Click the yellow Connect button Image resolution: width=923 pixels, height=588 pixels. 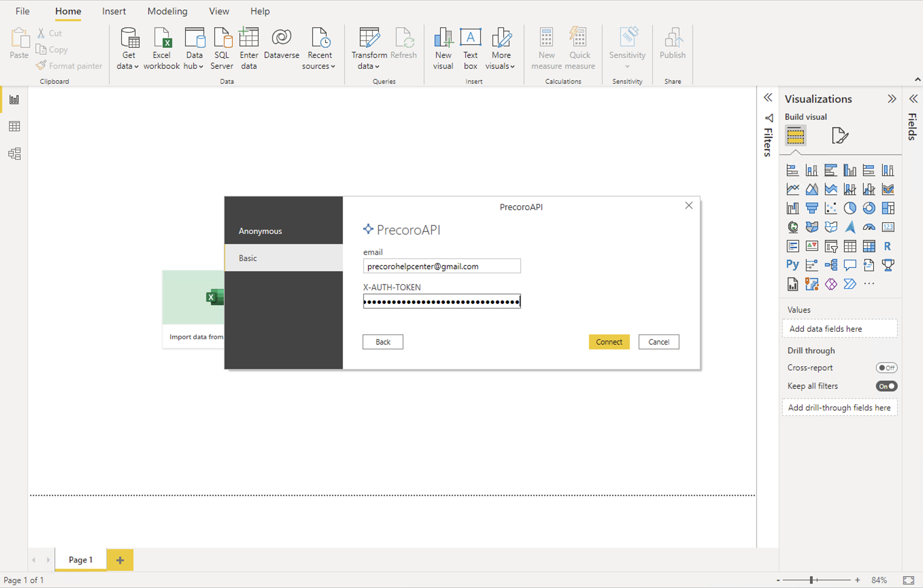[609, 342]
